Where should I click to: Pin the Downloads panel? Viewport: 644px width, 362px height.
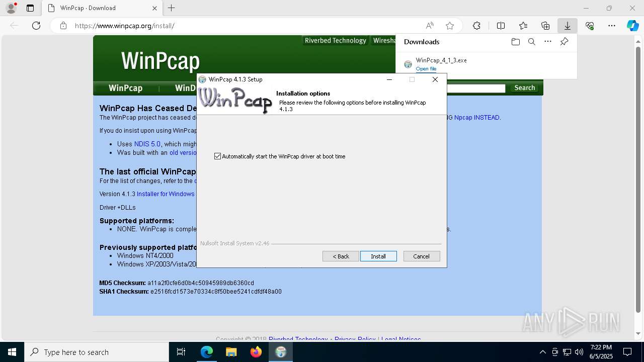564,42
